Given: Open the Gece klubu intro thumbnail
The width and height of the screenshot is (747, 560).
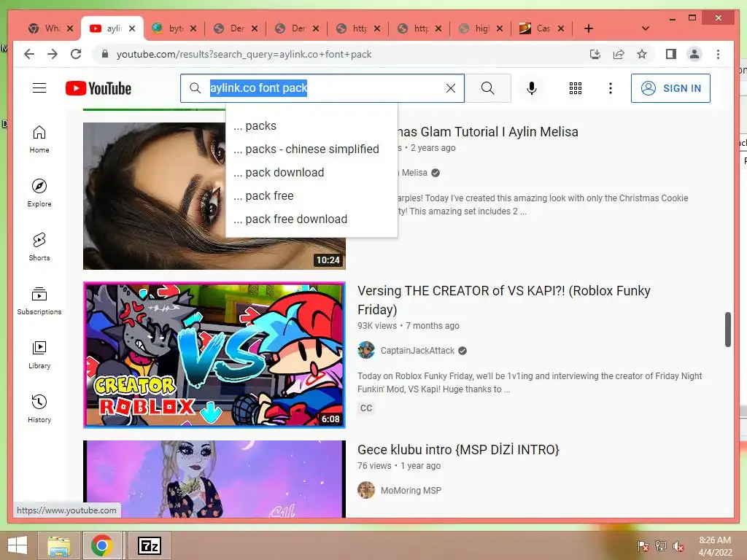Looking at the screenshot, I should (x=214, y=478).
